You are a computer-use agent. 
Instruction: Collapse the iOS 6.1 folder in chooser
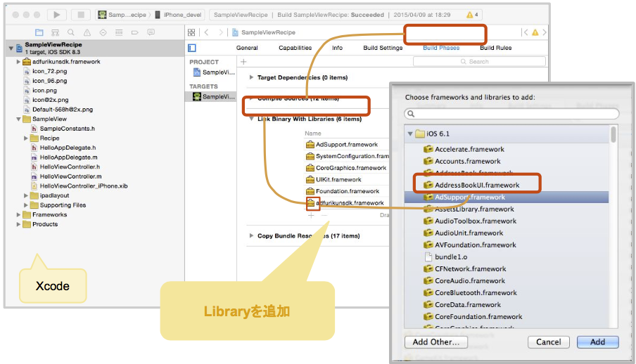coord(410,134)
